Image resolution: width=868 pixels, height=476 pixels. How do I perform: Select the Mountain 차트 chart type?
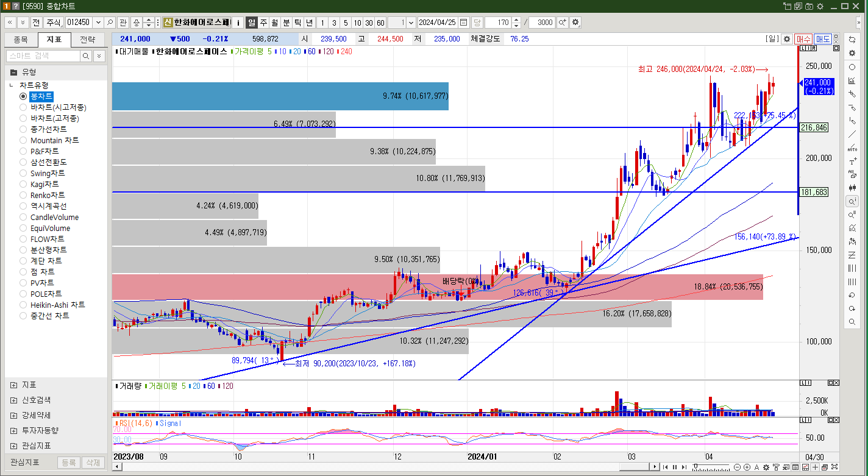point(49,140)
